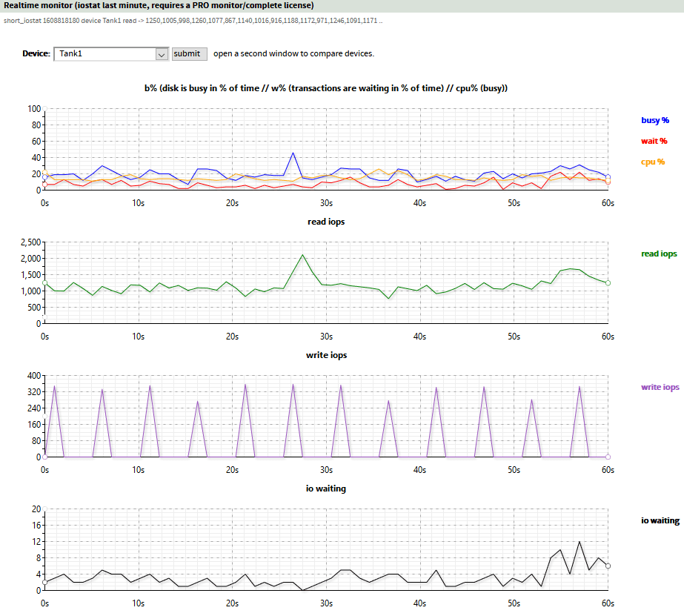Image resolution: width=684 pixels, height=616 pixels.
Task: Select the cpu % legend entry
Action: [x=653, y=162]
